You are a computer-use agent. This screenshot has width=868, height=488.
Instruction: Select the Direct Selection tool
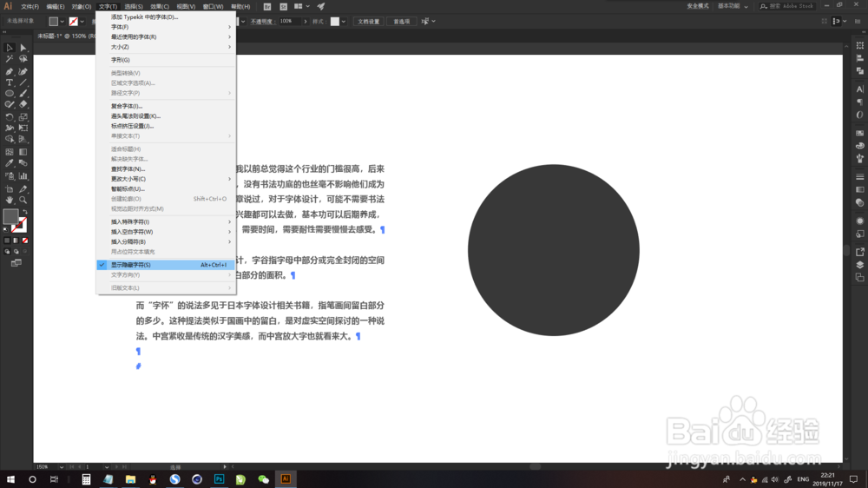pyautogui.click(x=23, y=48)
